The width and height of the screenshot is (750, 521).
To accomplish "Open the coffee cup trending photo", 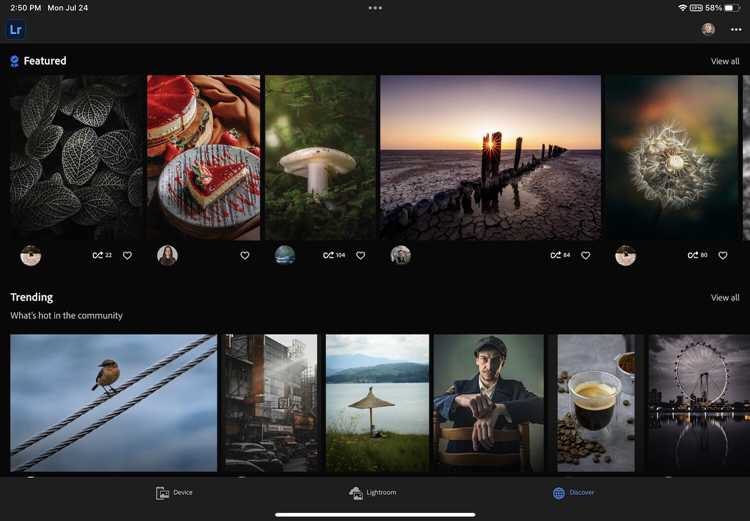I will coord(596,403).
